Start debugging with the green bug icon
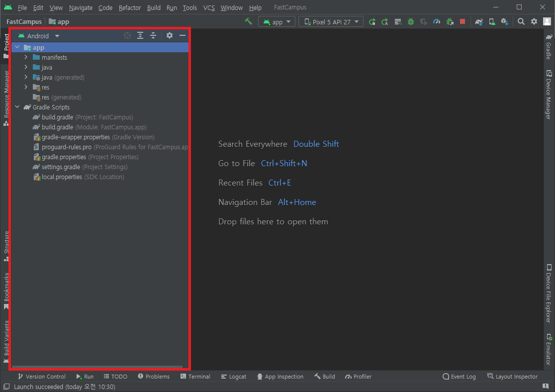This screenshot has height=392, width=555. [411, 22]
